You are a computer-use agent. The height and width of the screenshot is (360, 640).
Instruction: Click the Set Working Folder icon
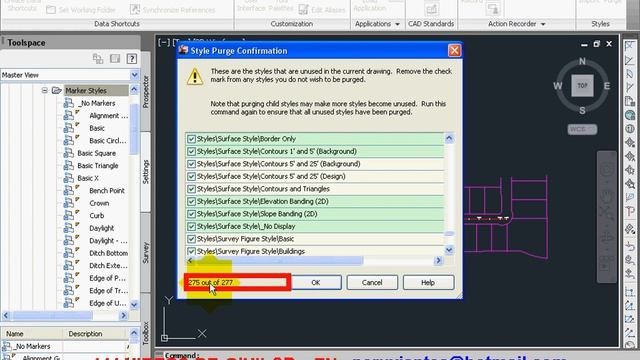point(51,9)
